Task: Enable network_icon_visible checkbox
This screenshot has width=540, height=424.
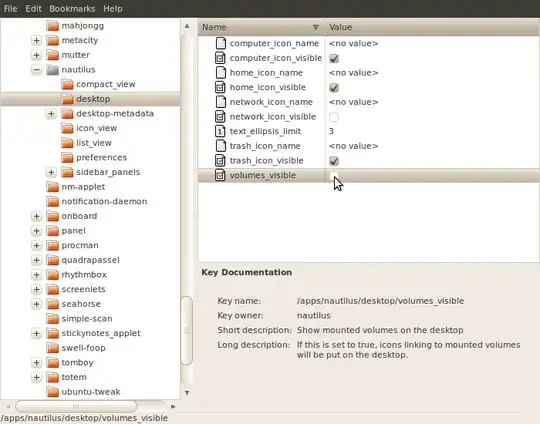Action: pyautogui.click(x=334, y=117)
